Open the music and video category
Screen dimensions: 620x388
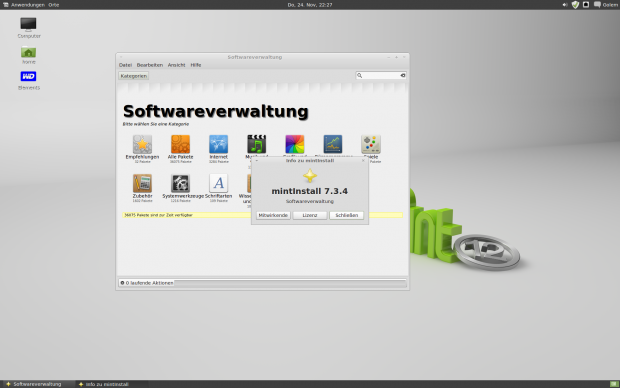coord(257,144)
